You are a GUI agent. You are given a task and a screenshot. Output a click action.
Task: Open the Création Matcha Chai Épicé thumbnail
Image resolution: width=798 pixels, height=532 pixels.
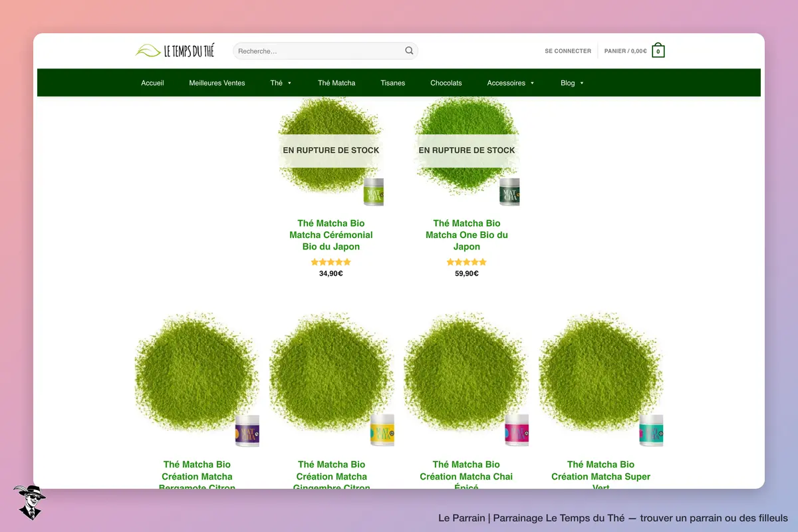pyautogui.click(x=466, y=379)
